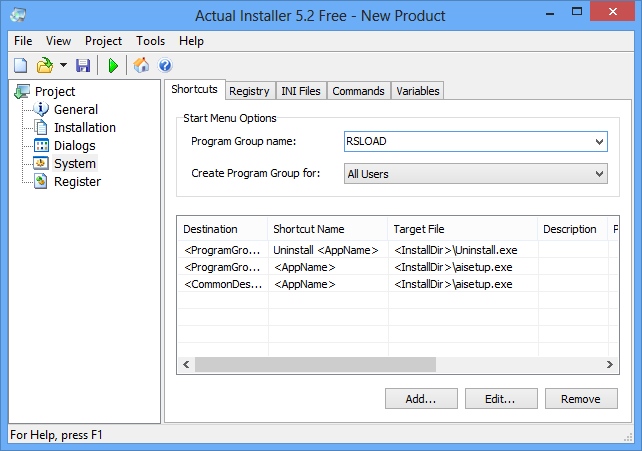Switch to the Registry tab
Screen dimensions: 642x451
click(249, 91)
